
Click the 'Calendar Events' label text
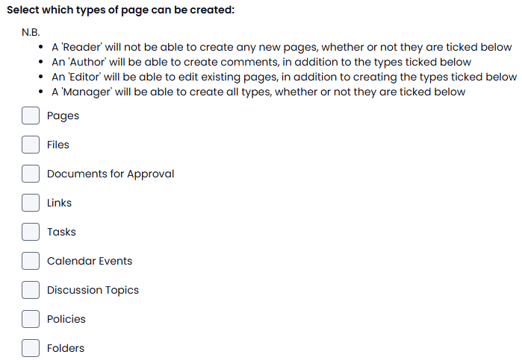[90, 261]
